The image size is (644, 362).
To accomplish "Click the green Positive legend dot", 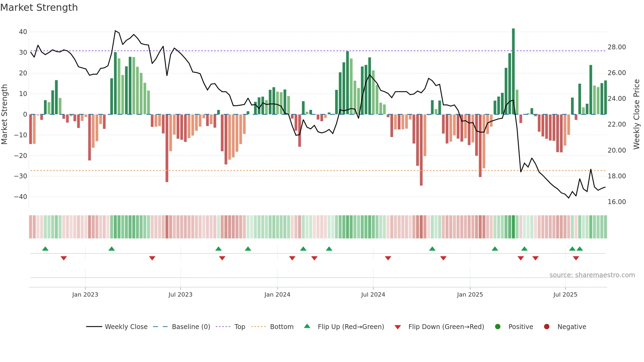I will (x=498, y=327).
